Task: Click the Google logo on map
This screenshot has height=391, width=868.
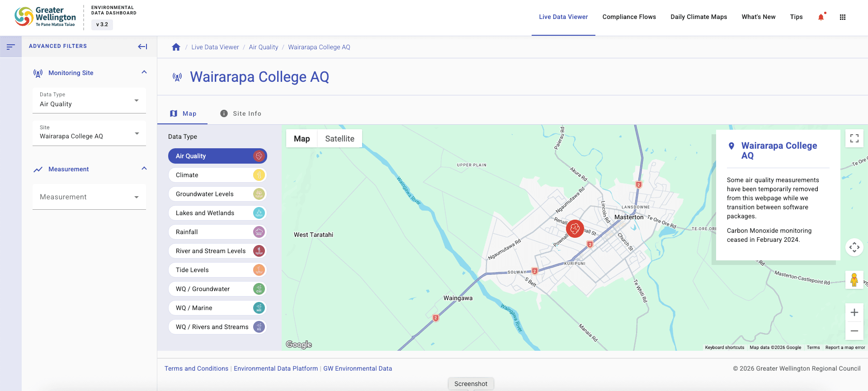Action: (299, 344)
